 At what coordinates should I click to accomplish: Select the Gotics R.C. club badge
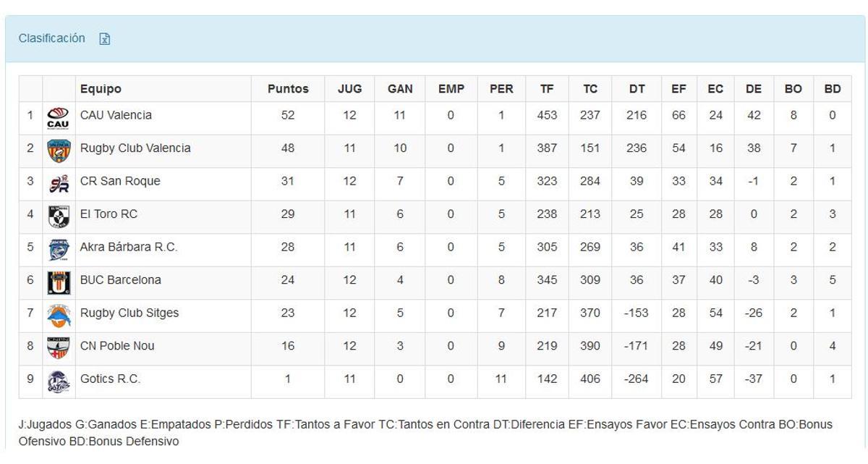click(x=59, y=379)
